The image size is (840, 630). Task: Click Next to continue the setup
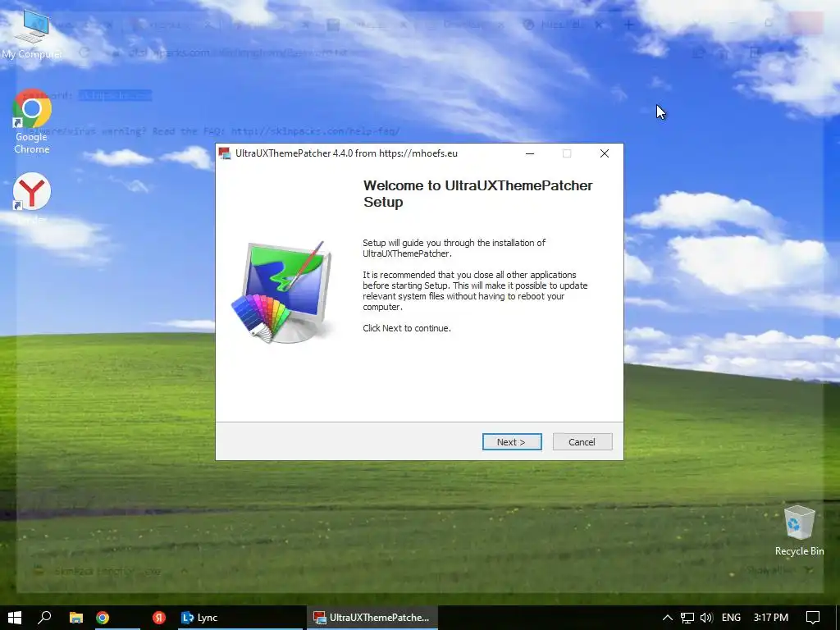[512, 442]
